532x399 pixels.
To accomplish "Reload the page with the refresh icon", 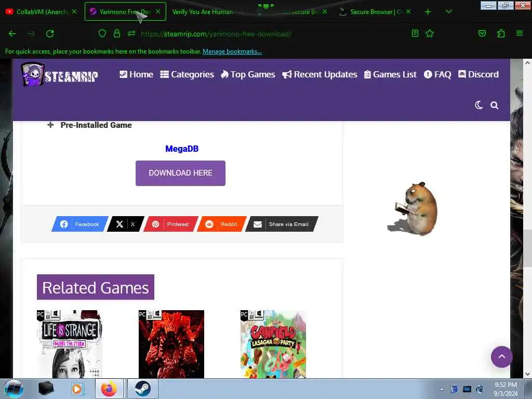I will [50, 34].
